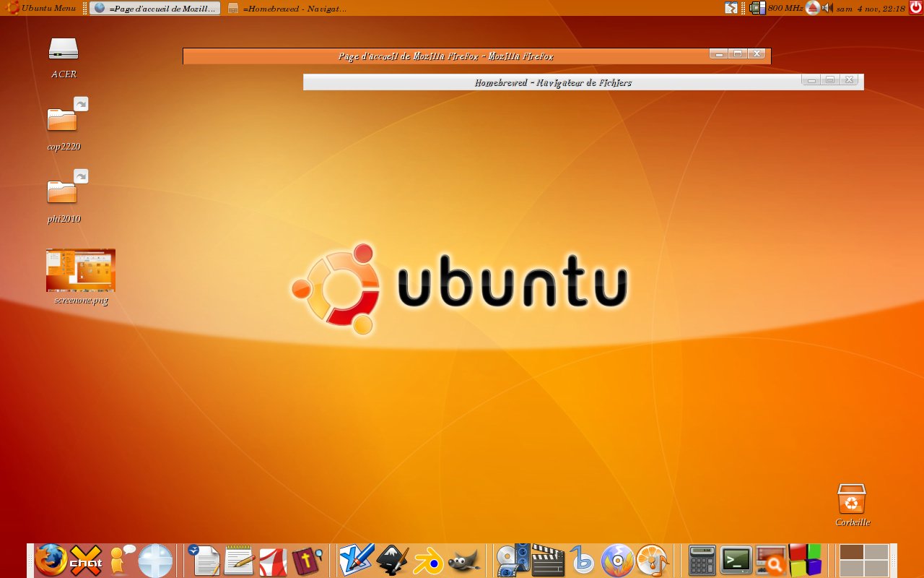924x578 pixels.
Task: Open the flaming disc burner icon
Action: click(617, 561)
